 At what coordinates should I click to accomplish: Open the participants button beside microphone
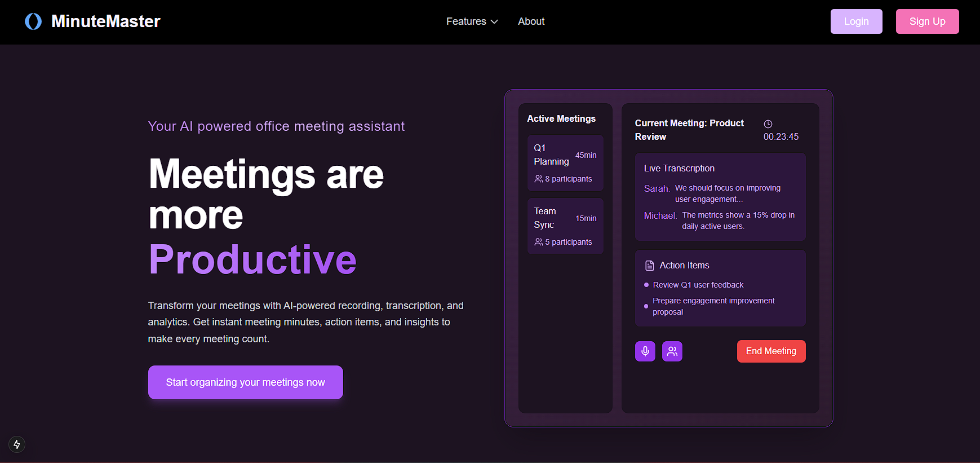pos(672,351)
